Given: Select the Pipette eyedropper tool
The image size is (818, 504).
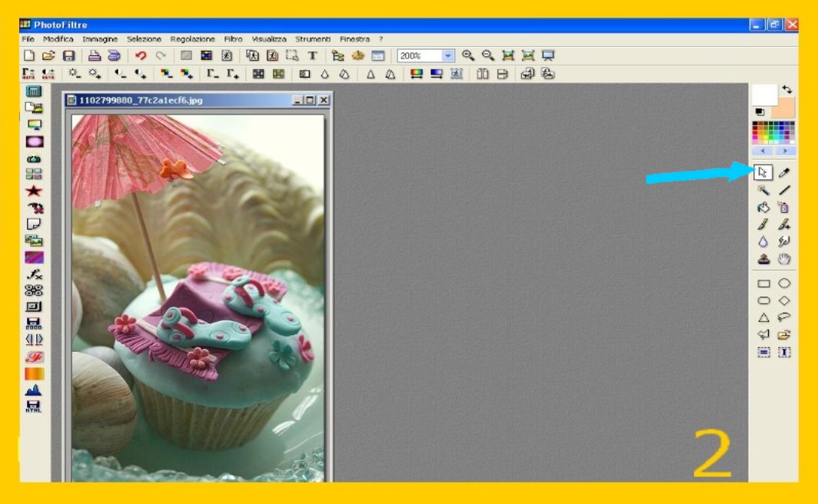Looking at the screenshot, I should tap(784, 173).
